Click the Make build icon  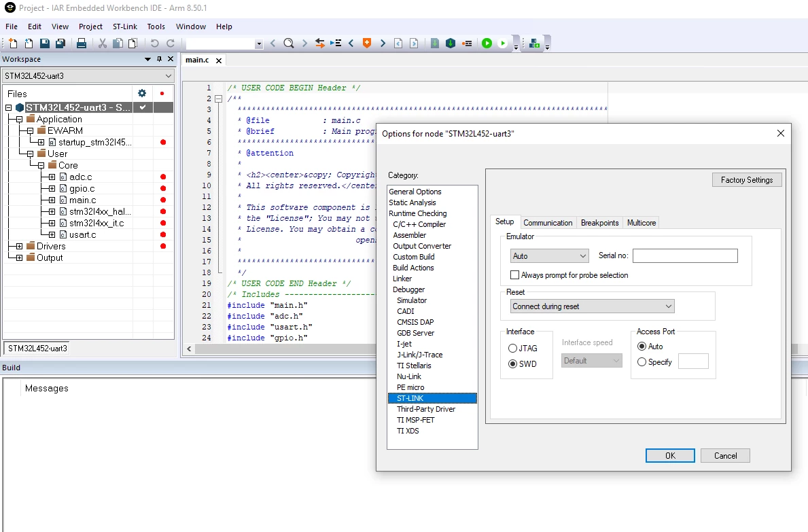(x=451, y=43)
